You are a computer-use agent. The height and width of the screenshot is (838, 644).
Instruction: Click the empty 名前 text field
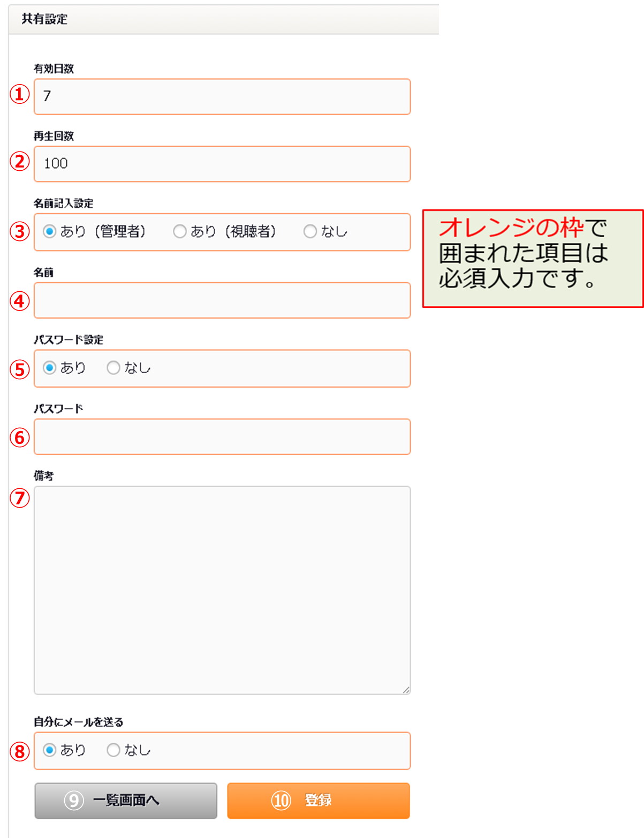[222, 300]
